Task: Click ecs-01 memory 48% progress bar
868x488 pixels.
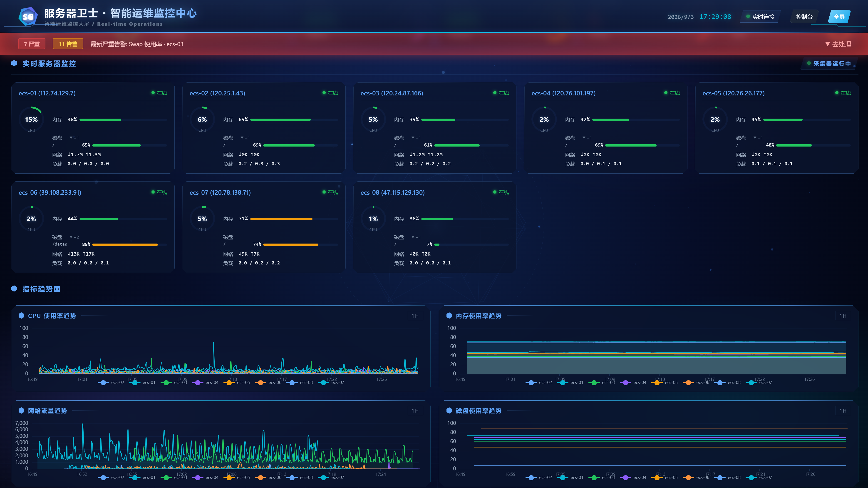Action: 123,120
